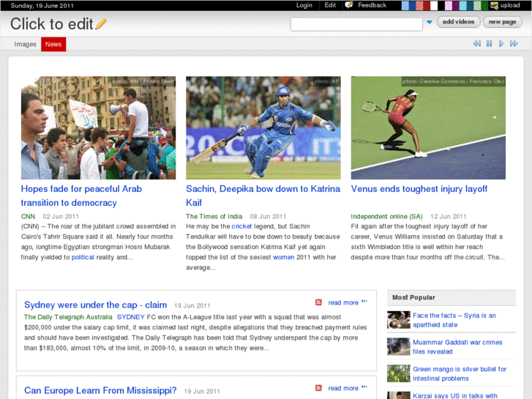The width and height of the screenshot is (532, 399).
Task: Open 'Hopes fade for peaceful Arab transition' headline
Action: tap(81, 195)
